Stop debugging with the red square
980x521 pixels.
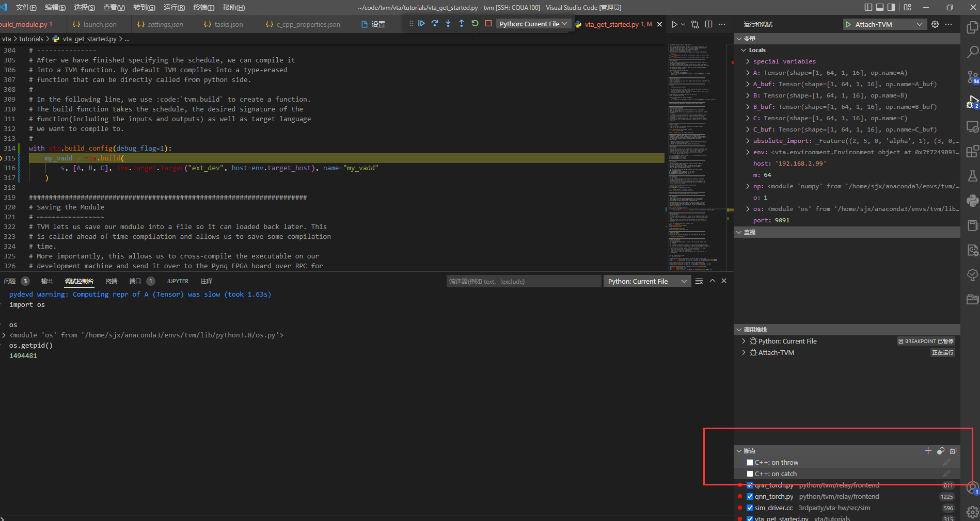coord(488,24)
